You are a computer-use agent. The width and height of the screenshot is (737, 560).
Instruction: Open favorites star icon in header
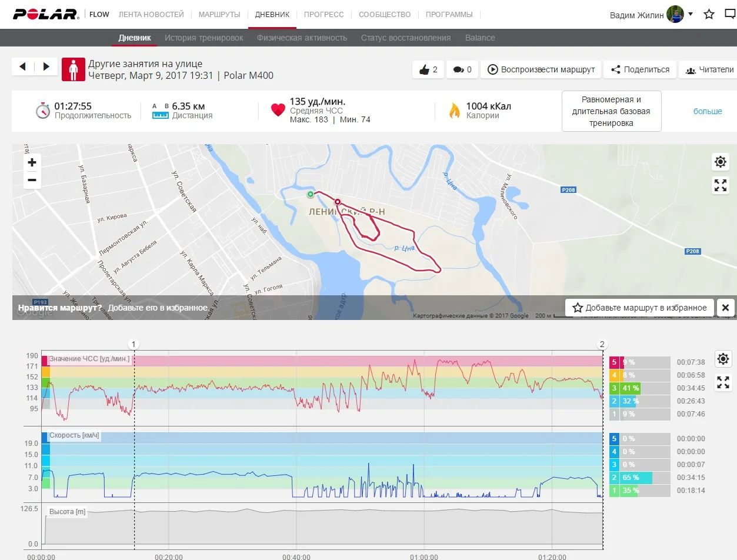click(x=709, y=14)
